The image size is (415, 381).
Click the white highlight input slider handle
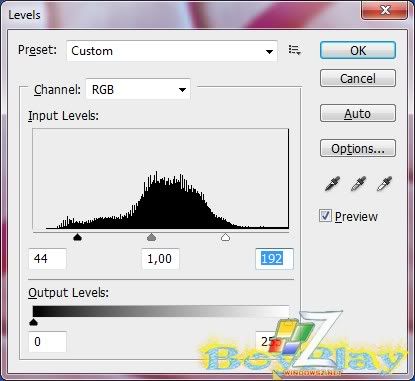tap(226, 237)
